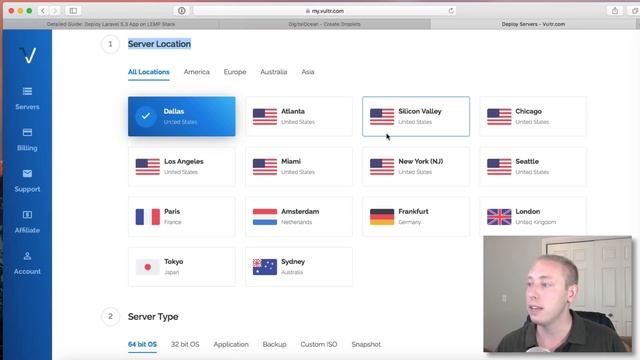
Task: Select Miami as server location
Action: 299,167
